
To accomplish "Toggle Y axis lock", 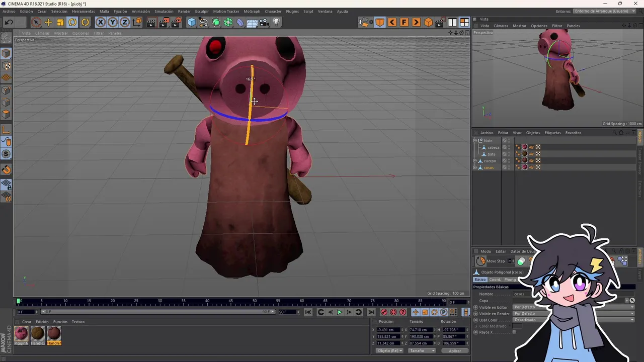I will (113, 22).
